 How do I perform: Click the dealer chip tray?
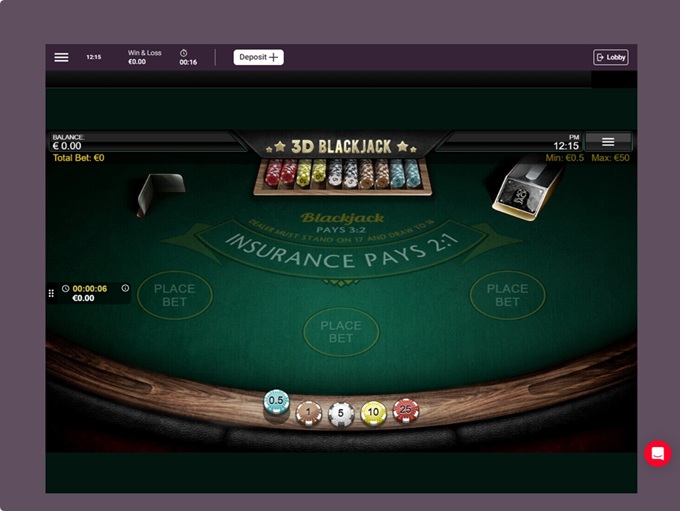(x=343, y=177)
